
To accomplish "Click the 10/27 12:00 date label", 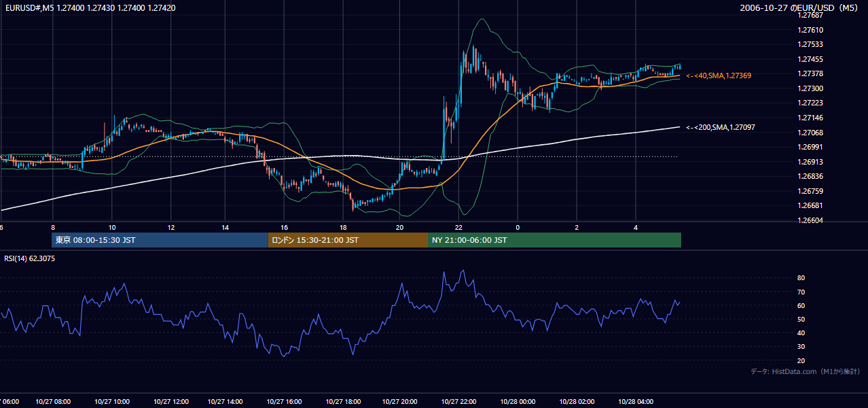I will coord(170,402).
